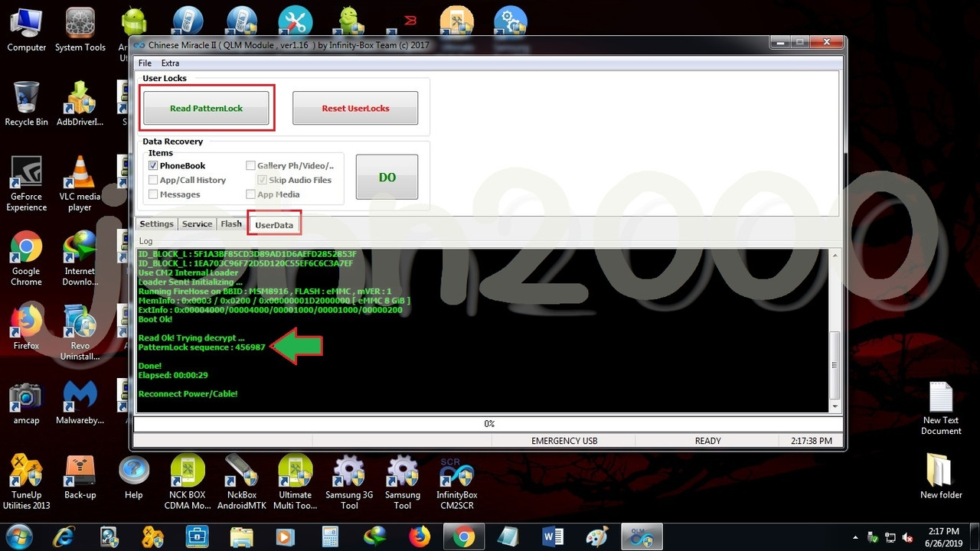
Task: Open Google Chrome desktop shortcut
Action: [26, 259]
